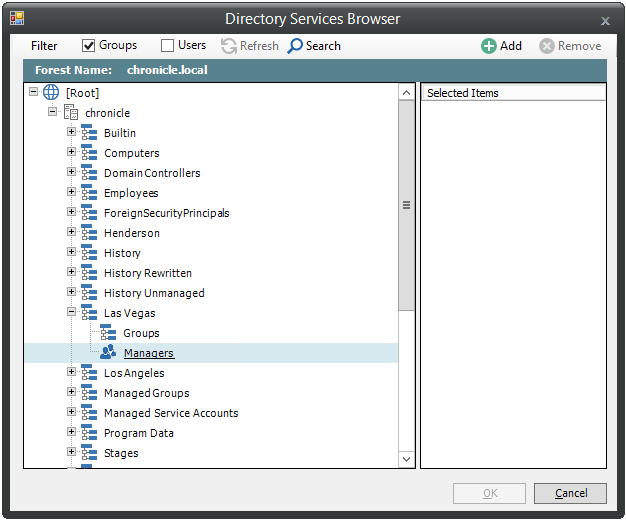The width and height of the screenshot is (626, 520).
Task: Click the OU icon beside Managed Service Accounts
Action: [89, 413]
